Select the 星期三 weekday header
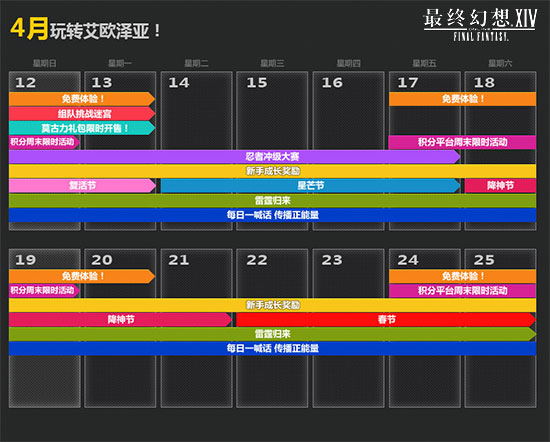This screenshot has width=550, height=442. [x=272, y=63]
